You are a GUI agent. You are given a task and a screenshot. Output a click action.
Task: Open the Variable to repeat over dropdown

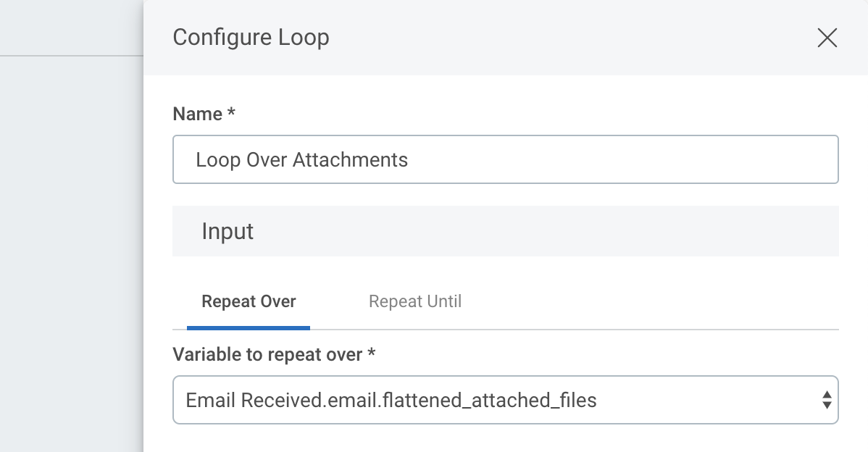coord(505,400)
